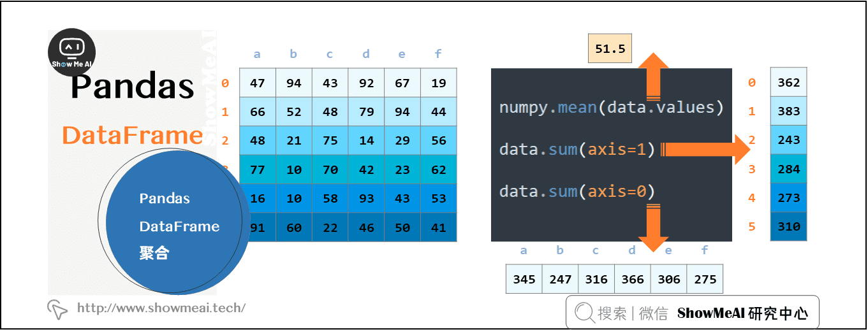
Task: Click the mouse cursor icon beside the URL
Action: 57,309
